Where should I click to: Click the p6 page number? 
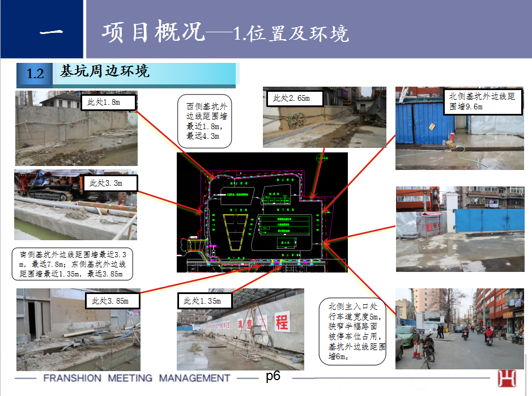point(273,377)
